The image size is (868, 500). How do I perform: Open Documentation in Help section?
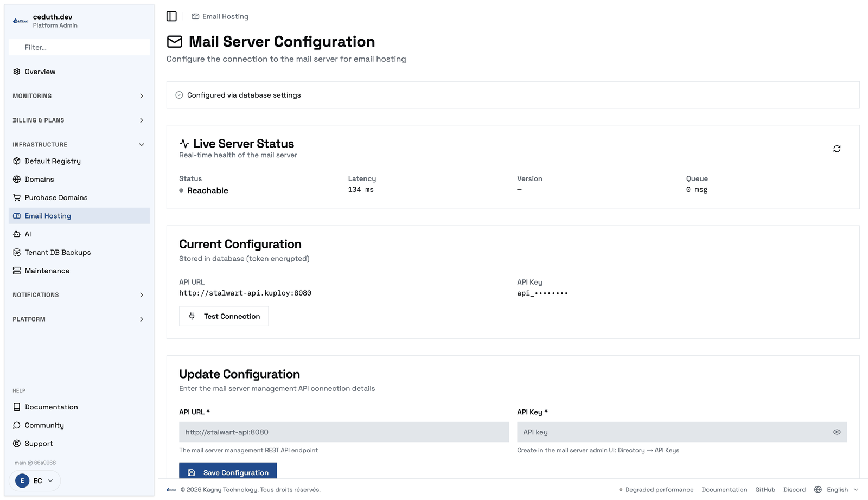(x=79, y=407)
